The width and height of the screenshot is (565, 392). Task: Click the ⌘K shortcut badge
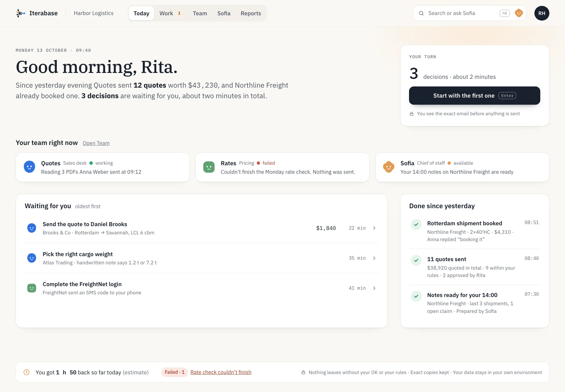tap(505, 13)
